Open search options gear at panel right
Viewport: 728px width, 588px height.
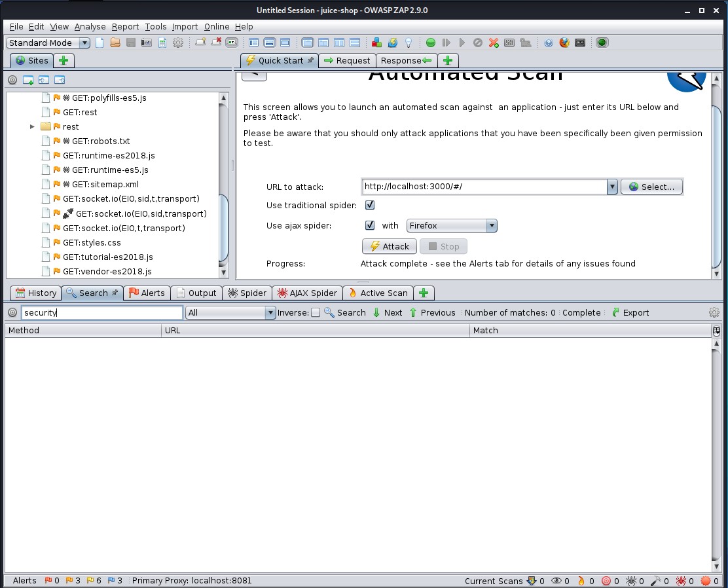(714, 313)
